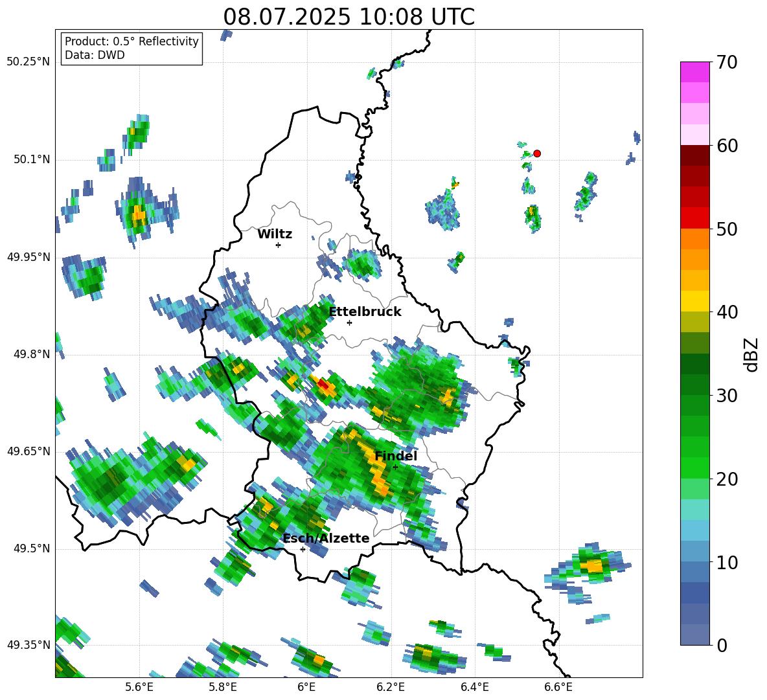
Task: Click the Findel cross marker
Action: tap(395, 467)
